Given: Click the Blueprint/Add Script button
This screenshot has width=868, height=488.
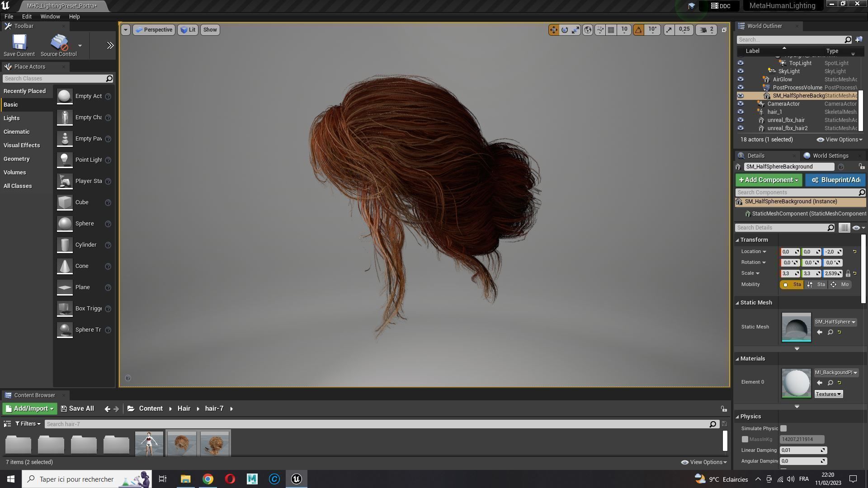Looking at the screenshot, I should coord(835,180).
